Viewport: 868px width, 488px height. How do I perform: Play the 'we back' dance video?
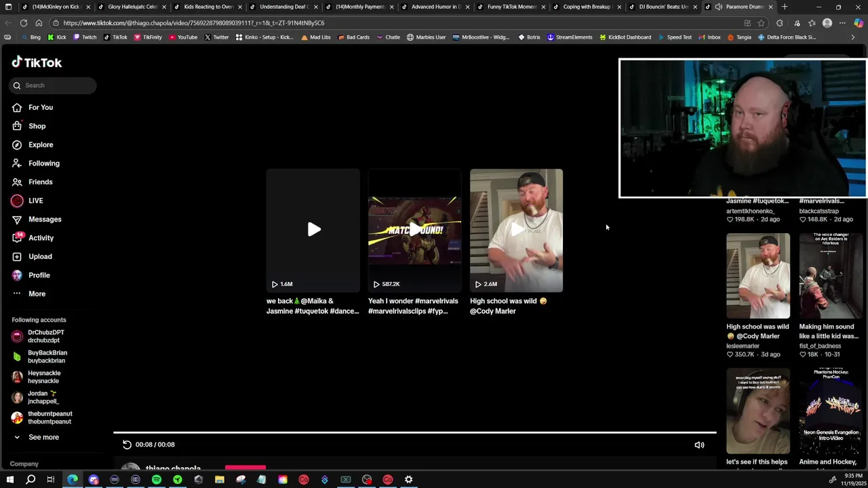(313, 230)
